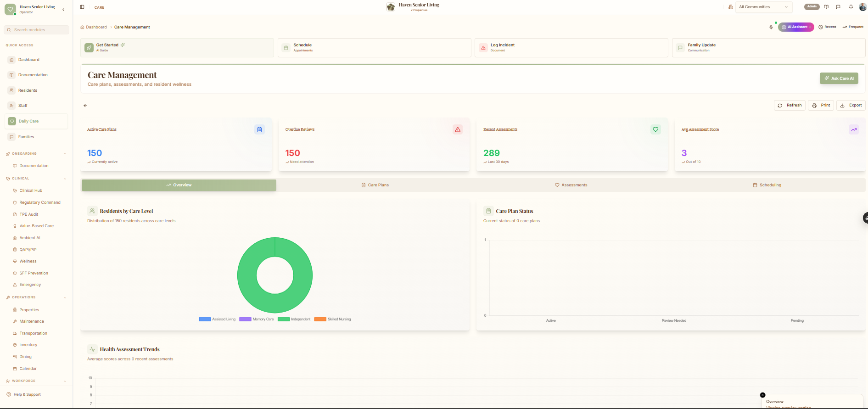Close the Overview popup with X

[763, 395]
